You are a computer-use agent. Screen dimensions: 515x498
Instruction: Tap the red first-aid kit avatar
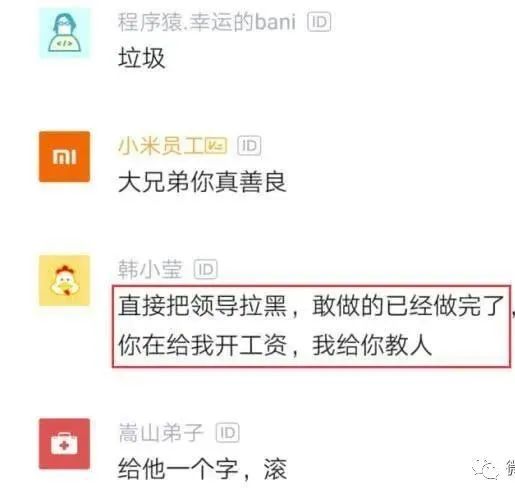[x=64, y=444]
